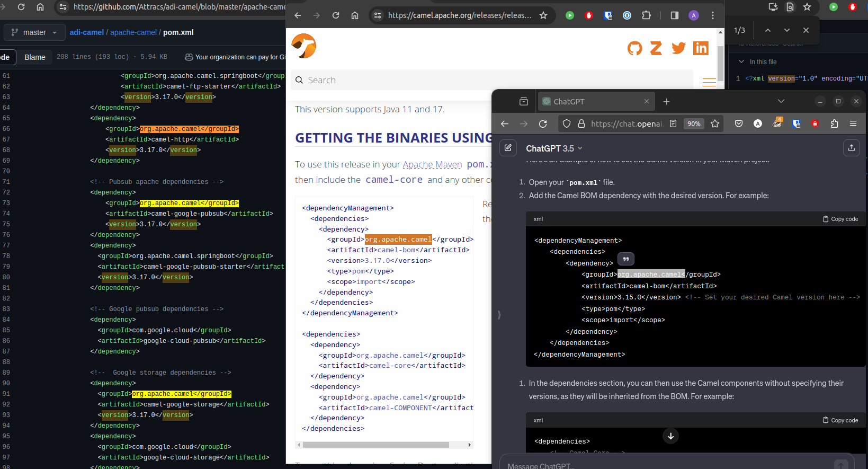Bookmark the ChatGPT page with the star

715,123
